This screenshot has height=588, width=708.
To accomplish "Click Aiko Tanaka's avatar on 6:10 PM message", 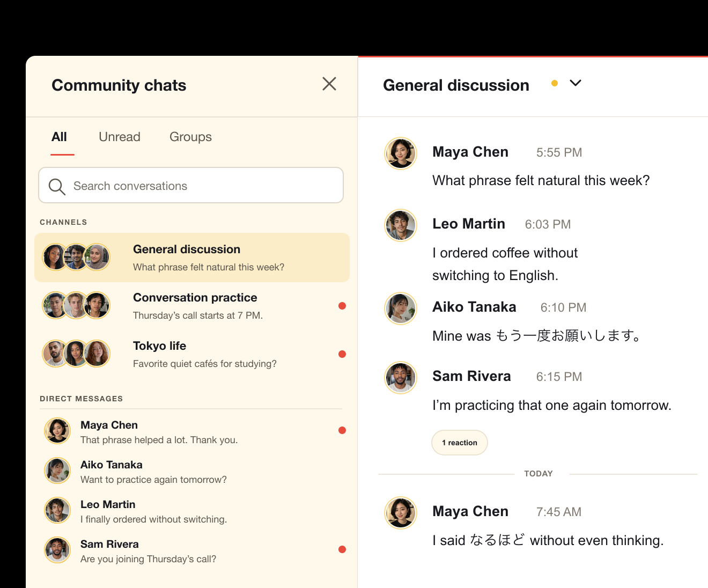I will [401, 308].
